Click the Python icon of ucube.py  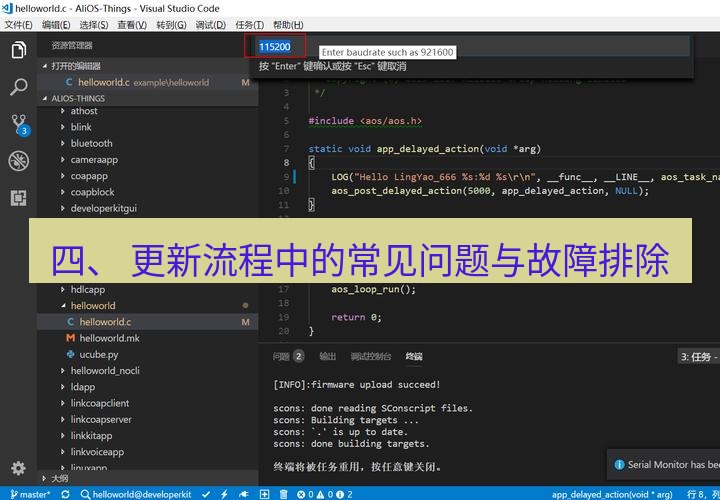[x=70, y=354]
